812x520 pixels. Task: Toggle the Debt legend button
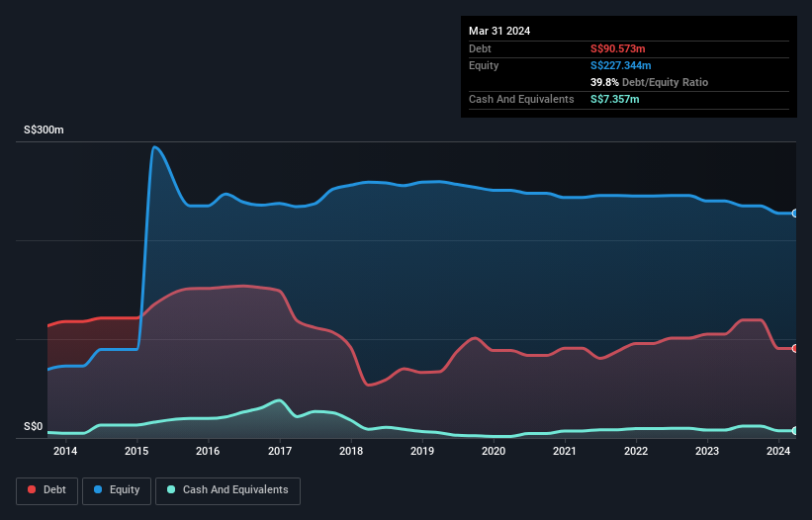coord(47,490)
